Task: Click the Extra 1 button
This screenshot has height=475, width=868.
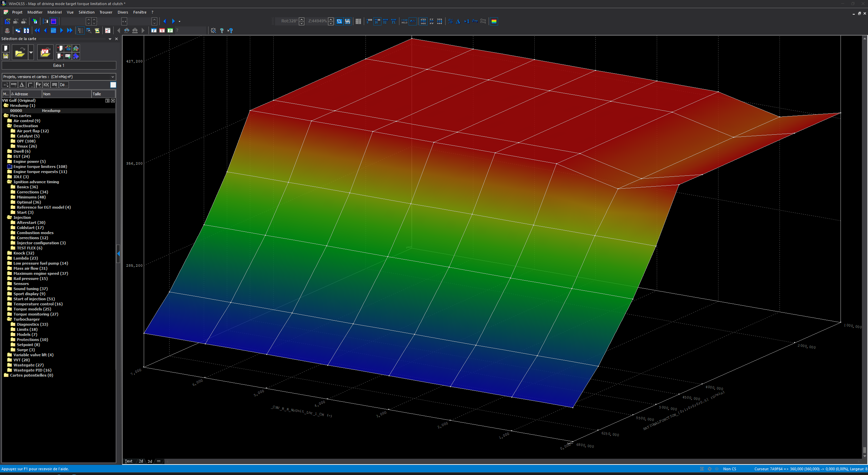Action: 59,65
